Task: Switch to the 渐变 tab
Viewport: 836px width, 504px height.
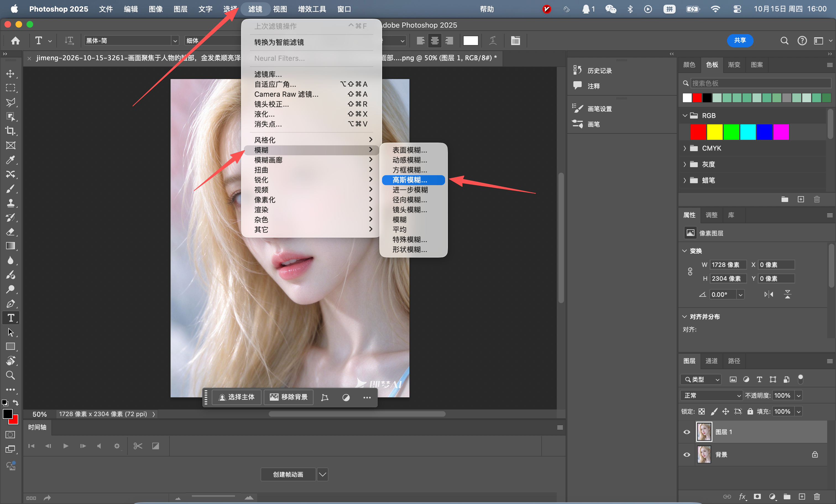Action: (x=734, y=64)
